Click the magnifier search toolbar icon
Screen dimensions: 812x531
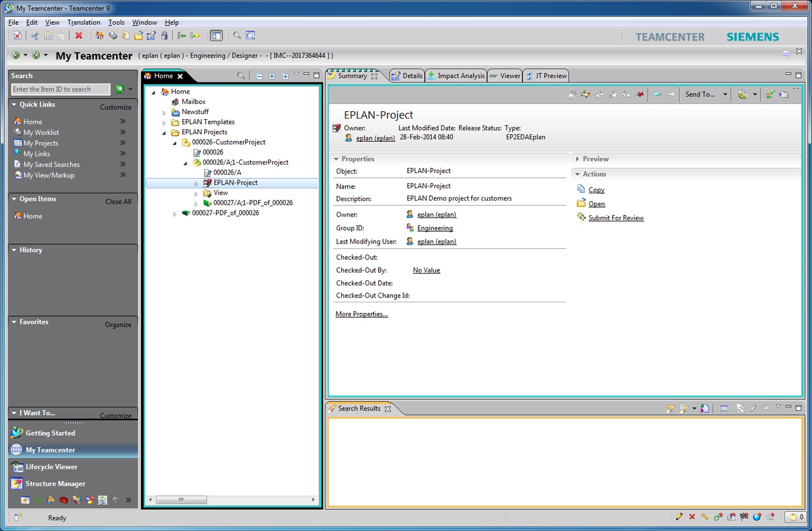coord(237,36)
